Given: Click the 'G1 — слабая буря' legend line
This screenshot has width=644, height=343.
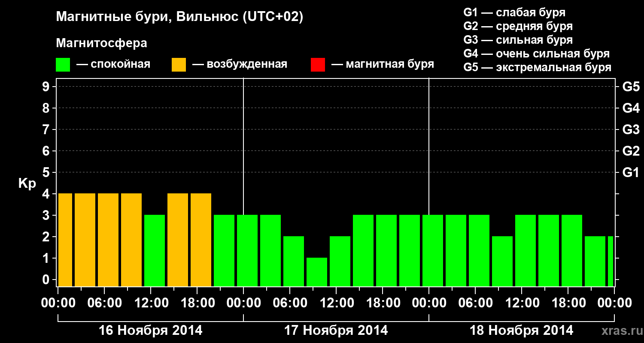Looking at the screenshot, I should tap(514, 12).
